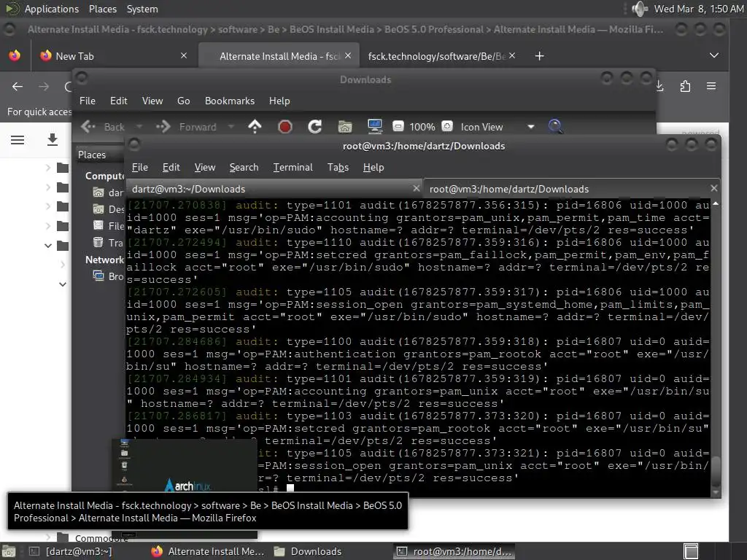Open Computer location icon in toolbar
This screenshot has width=747, height=560.
(375, 127)
